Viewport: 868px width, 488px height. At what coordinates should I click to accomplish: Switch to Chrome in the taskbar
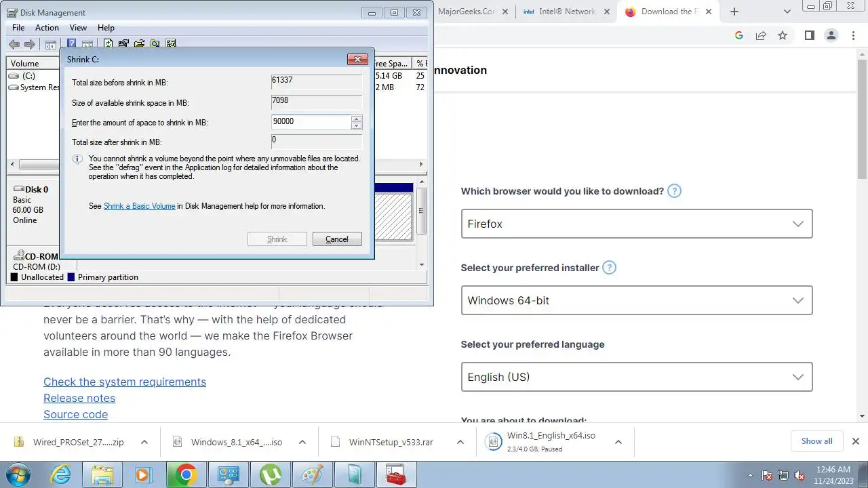[x=186, y=474]
